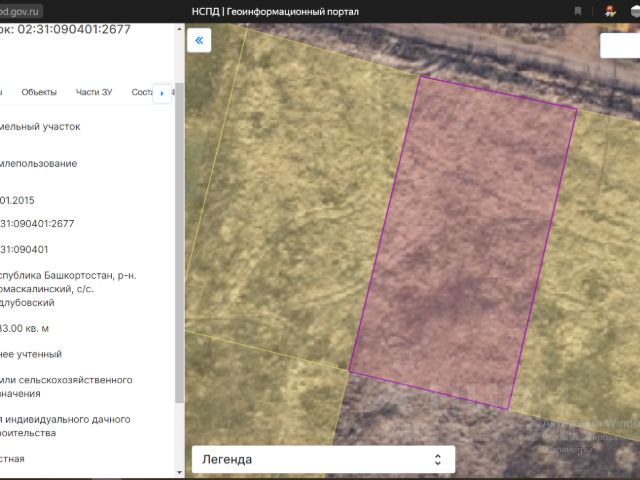Collapse the side panel with double-chevron button
Screen dimensions: 640x480
coord(199,40)
